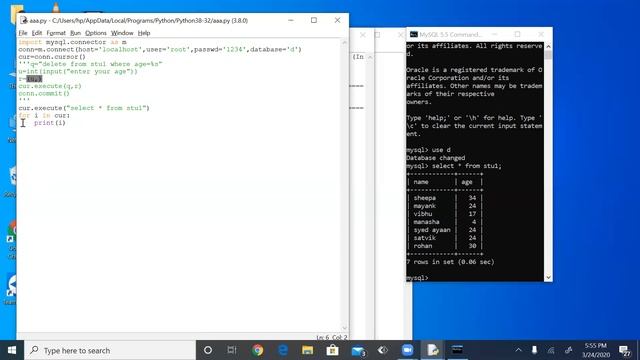Click the cur.execute(q,r) line

(x=50, y=86)
